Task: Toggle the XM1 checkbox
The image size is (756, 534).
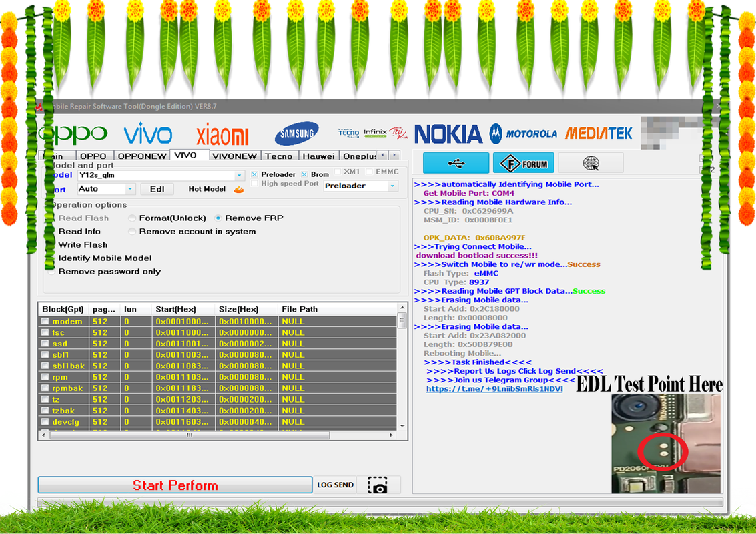Action: click(x=338, y=172)
